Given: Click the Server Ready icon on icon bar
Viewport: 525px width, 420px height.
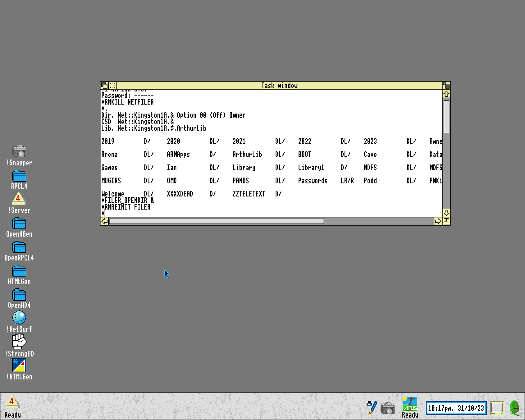Looking at the screenshot, I should point(12,403).
